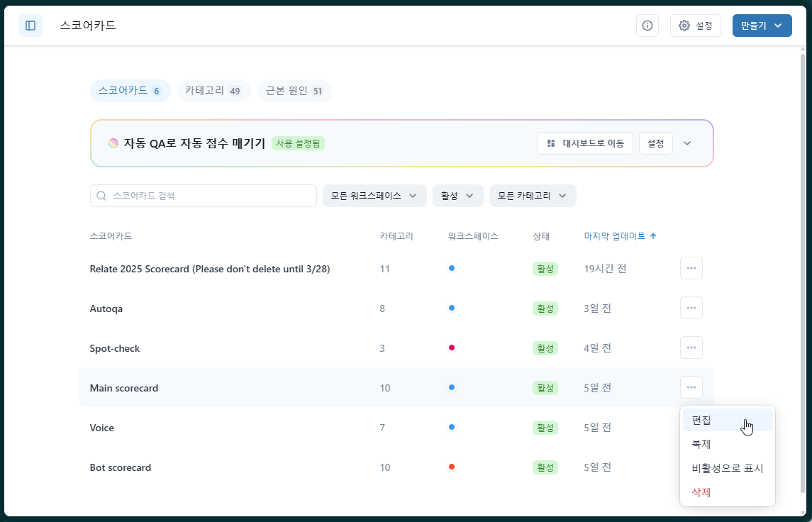Click category count 3 for Spot-check
The width and height of the screenshot is (812, 522).
coord(382,348)
